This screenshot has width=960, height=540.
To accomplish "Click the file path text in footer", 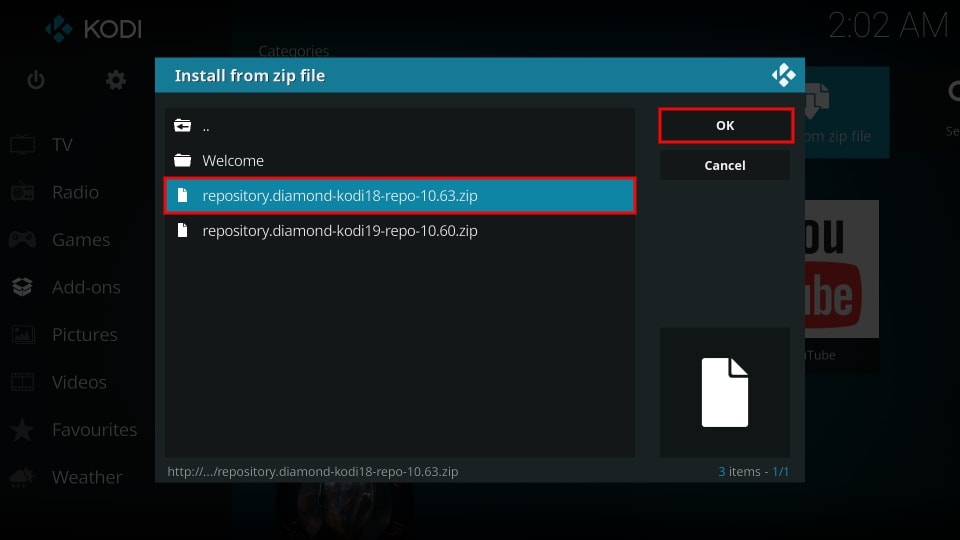I will [313, 471].
